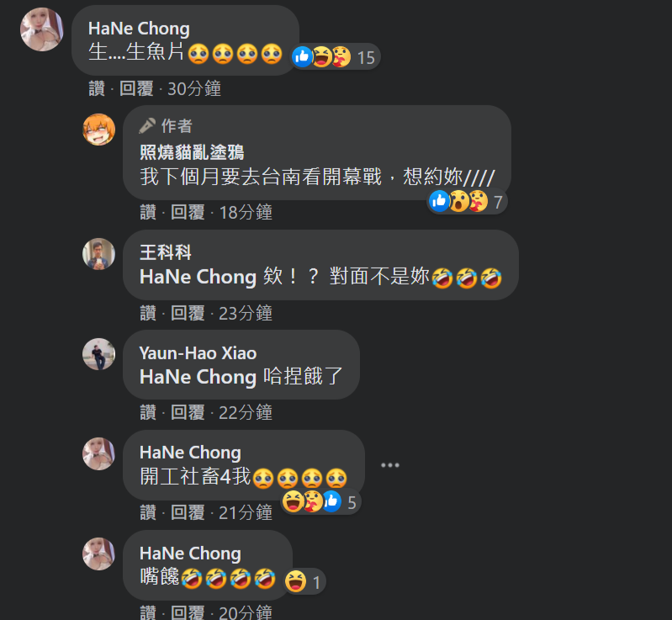The image size is (672, 620).
Task: Open the Yaun-Hao Xiao commenter name
Action: tap(198, 353)
